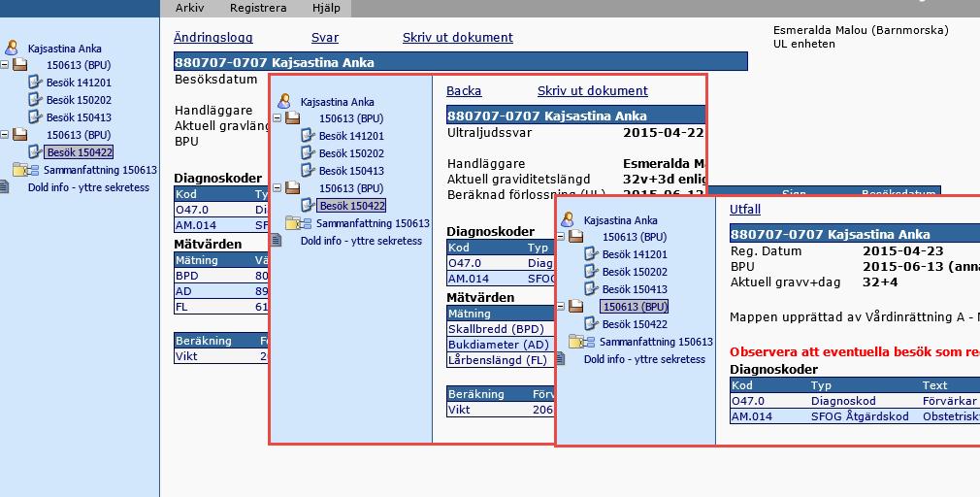Click Bukdiameter (AD) in middle panel Mätvärden
This screenshot has width=980, height=497.
pyautogui.click(x=498, y=345)
